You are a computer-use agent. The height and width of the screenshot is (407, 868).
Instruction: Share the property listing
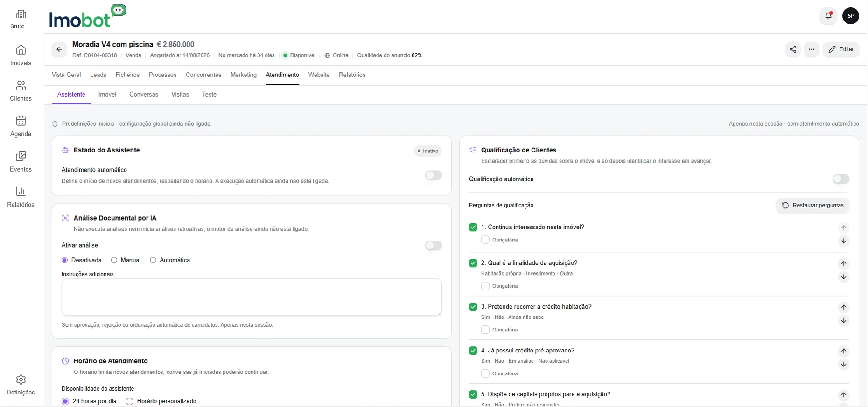point(793,49)
